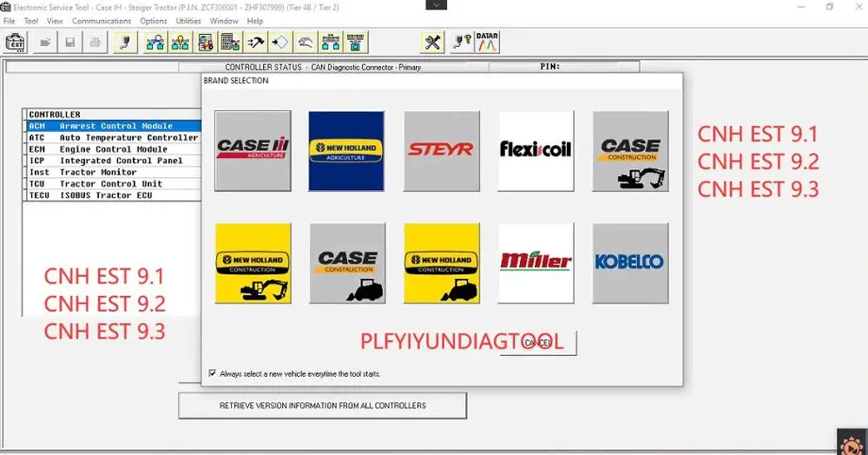
Task: Open the lightbulb controller network icon
Action: tap(181, 43)
